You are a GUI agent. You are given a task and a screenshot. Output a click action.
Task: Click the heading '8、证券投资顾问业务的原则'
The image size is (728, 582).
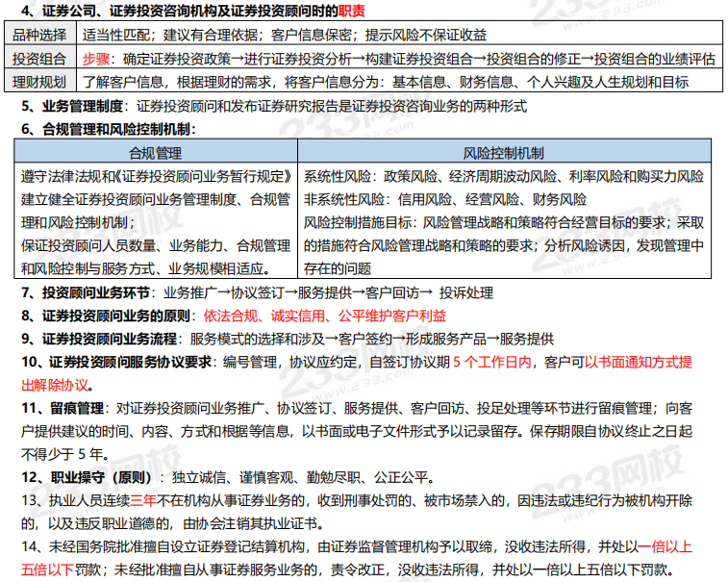(106, 316)
